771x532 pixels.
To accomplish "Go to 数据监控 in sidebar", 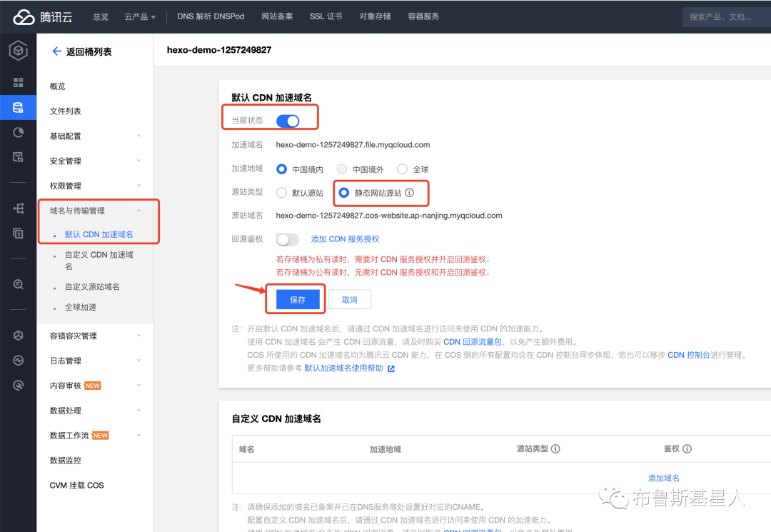I will coord(66,460).
